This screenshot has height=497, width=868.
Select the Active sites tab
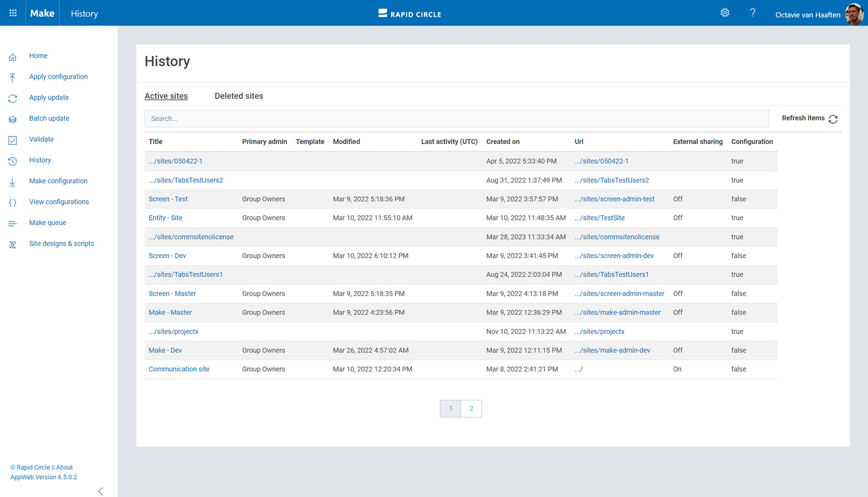pyautogui.click(x=166, y=96)
